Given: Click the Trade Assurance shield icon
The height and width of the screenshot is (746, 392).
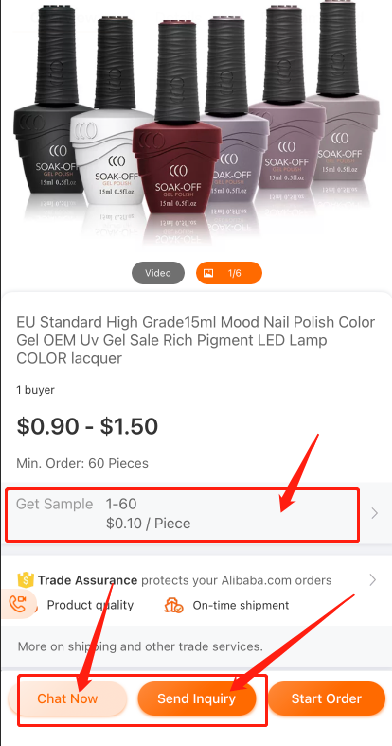Looking at the screenshot, I should click(x=26, y=580).
